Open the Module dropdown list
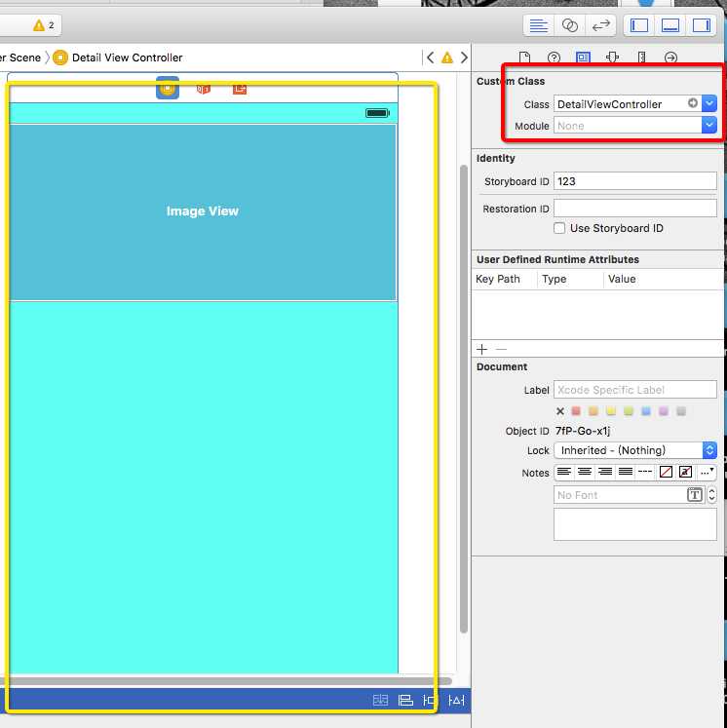 (709, 125)
